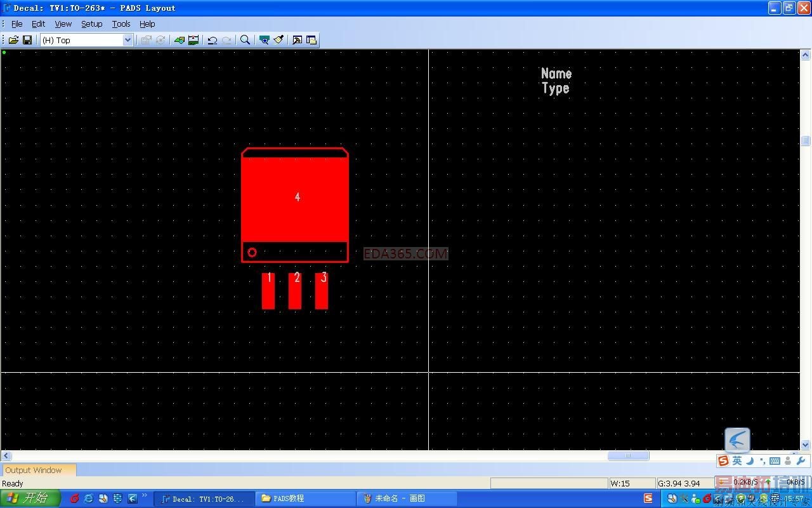
Task: Switch to the PADS教程 folder window
Action: [306, 499]
